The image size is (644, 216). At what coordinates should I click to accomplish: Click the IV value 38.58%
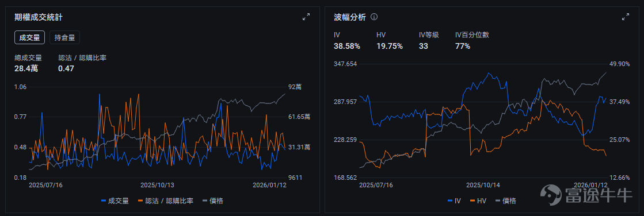pyautogui.click(x=347, y=47)
